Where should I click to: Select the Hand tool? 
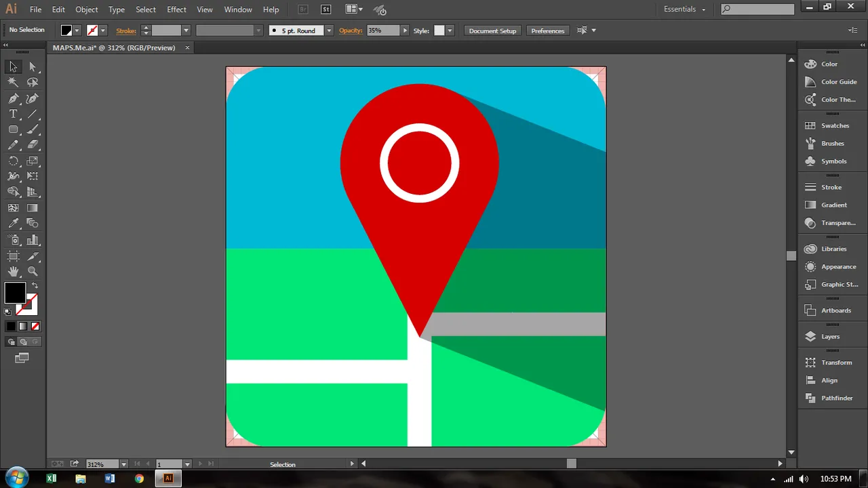[13, 271]
